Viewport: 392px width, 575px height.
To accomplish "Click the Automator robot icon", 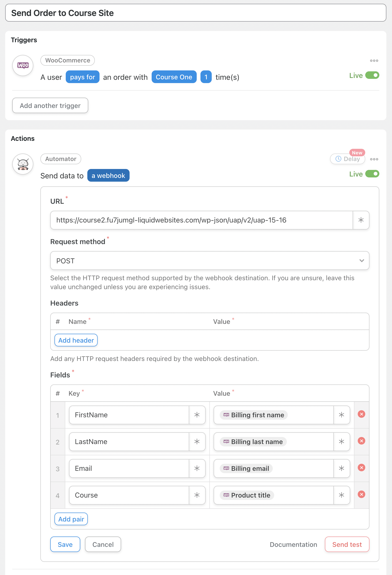I will point(23,164).
